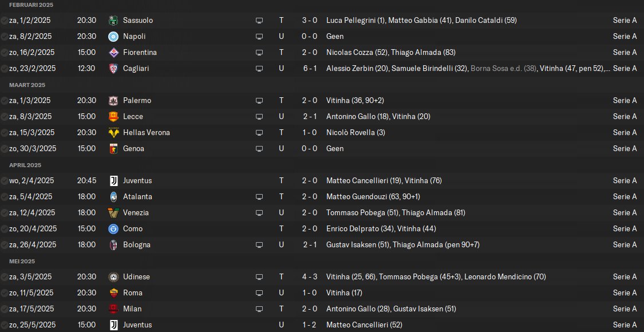Click the Como team name

tap(133, 228)
